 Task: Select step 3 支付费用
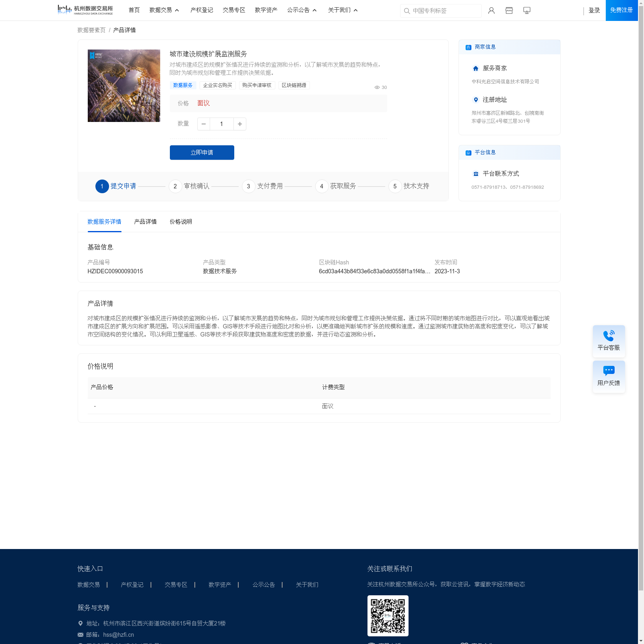[262, 186]
